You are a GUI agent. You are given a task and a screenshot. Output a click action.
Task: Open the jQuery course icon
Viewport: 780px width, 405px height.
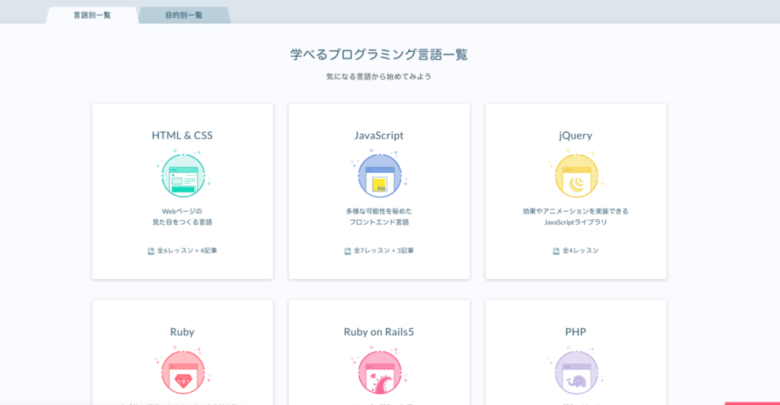[576, 175]
